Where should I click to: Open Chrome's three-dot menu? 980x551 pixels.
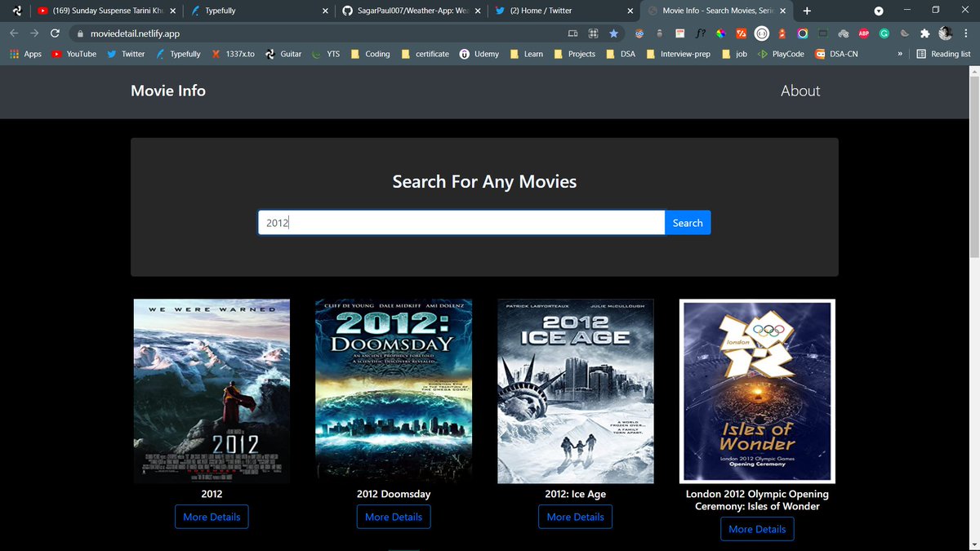pos(965,33)
